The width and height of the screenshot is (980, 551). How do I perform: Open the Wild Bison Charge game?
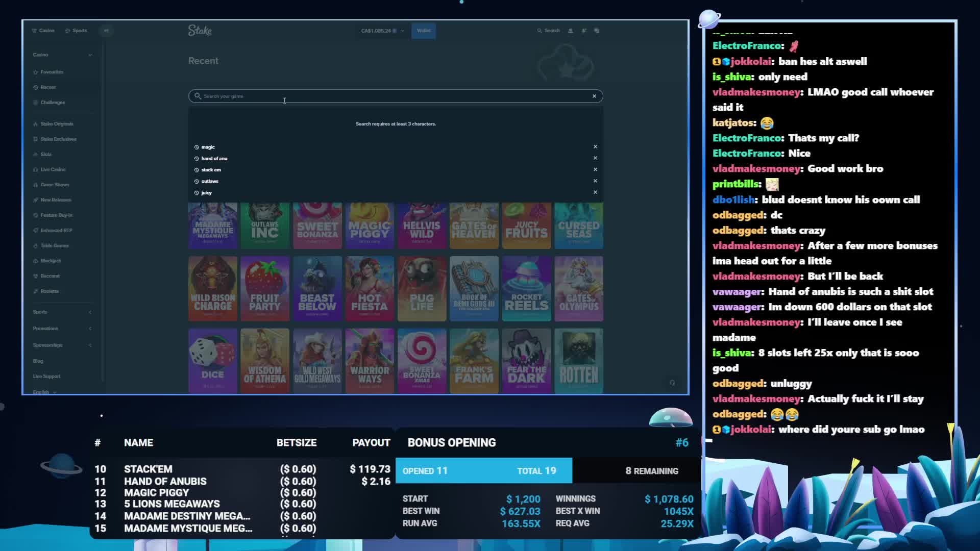coord(213,289)
